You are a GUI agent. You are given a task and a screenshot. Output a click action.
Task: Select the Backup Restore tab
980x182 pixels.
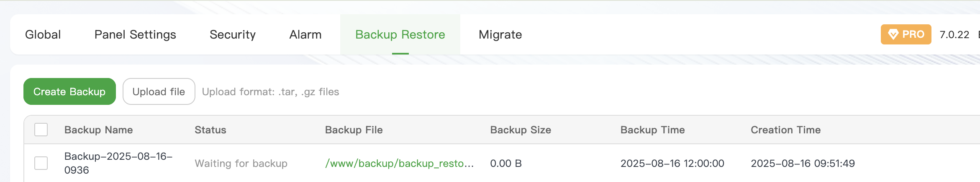400,34
